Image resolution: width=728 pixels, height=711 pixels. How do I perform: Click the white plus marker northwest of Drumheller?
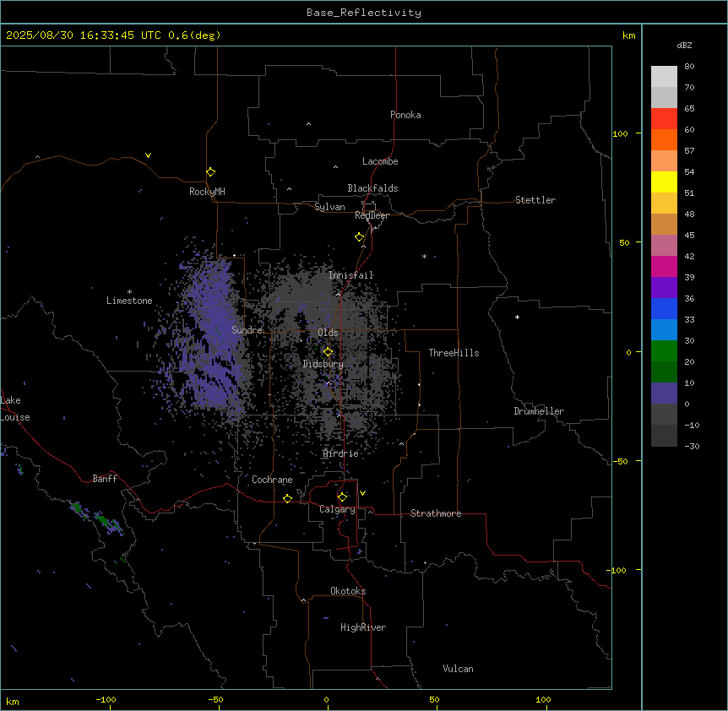[517, 317]
